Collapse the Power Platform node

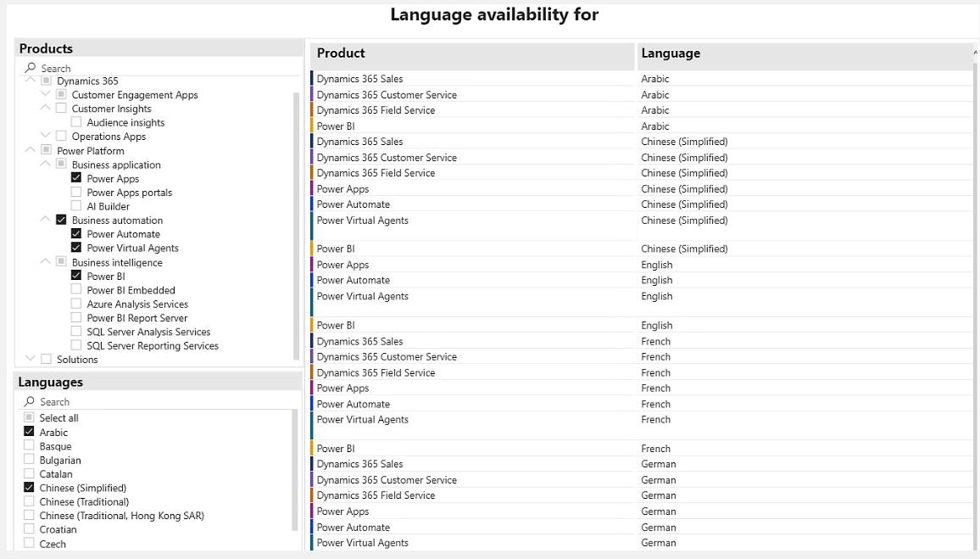tap(30, 149)
